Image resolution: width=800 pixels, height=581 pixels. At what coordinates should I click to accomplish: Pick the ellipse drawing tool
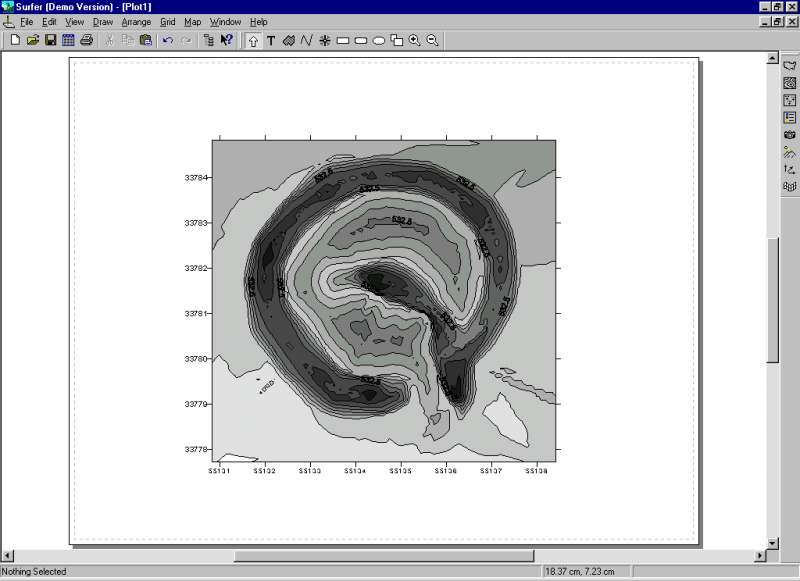point(379,40)
